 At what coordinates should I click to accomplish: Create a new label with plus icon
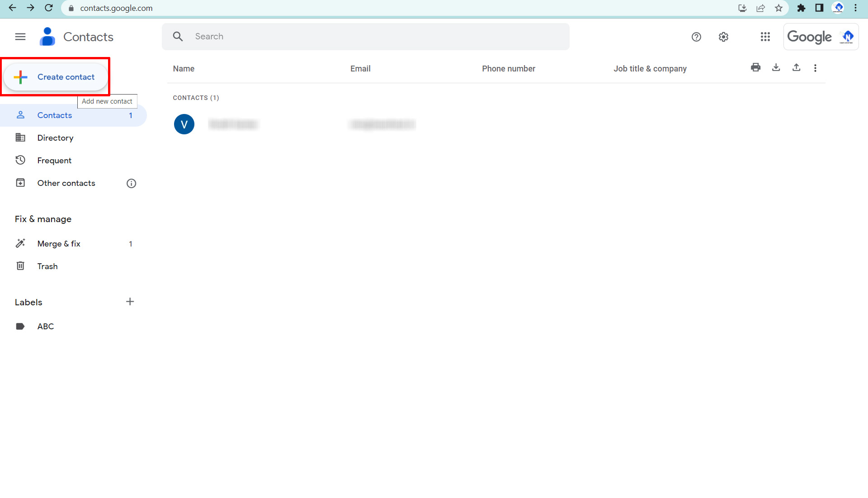pos(130,302)
